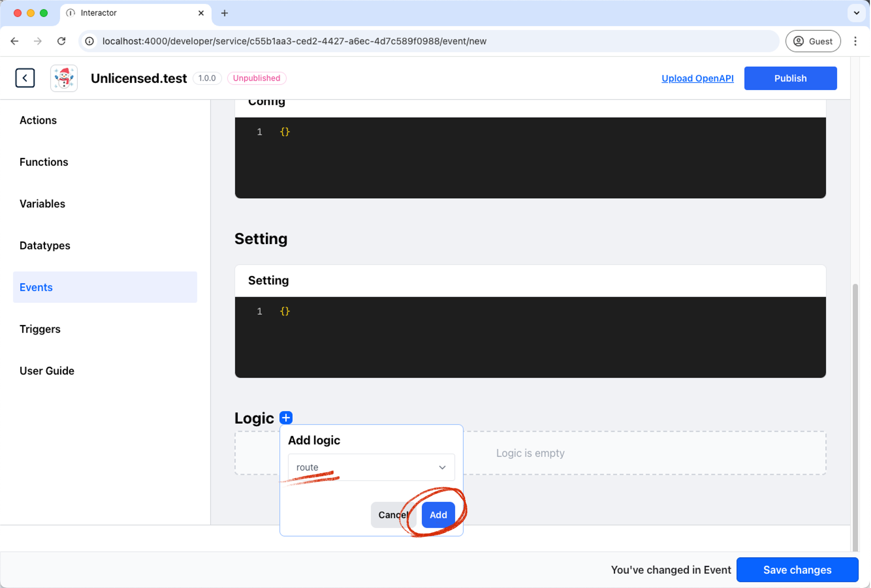Click Add button to confirm logic

[438, 515]
